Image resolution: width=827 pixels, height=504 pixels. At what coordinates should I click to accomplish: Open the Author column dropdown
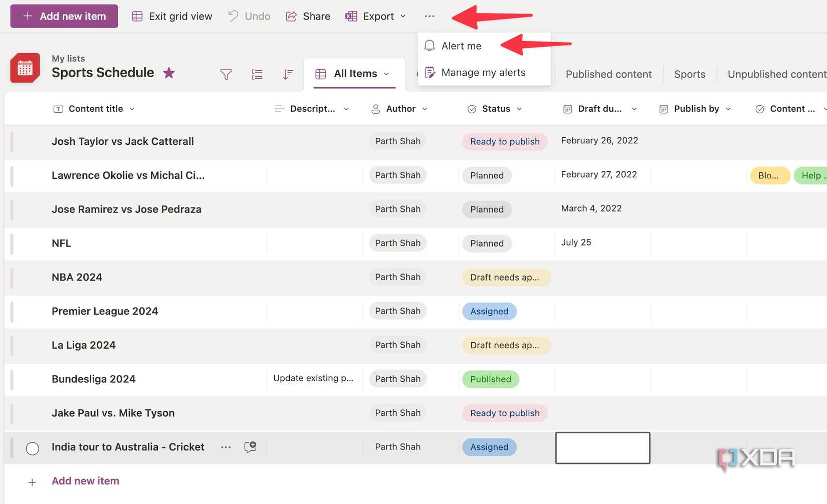(425, 109)
